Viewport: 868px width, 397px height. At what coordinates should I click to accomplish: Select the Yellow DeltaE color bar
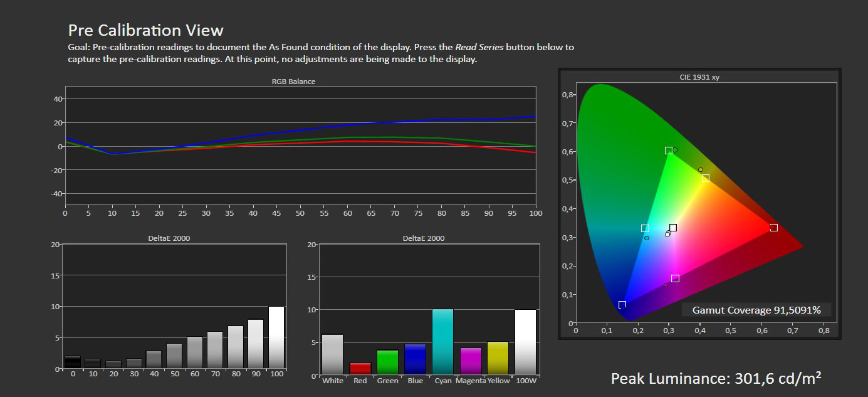point(498,358)
